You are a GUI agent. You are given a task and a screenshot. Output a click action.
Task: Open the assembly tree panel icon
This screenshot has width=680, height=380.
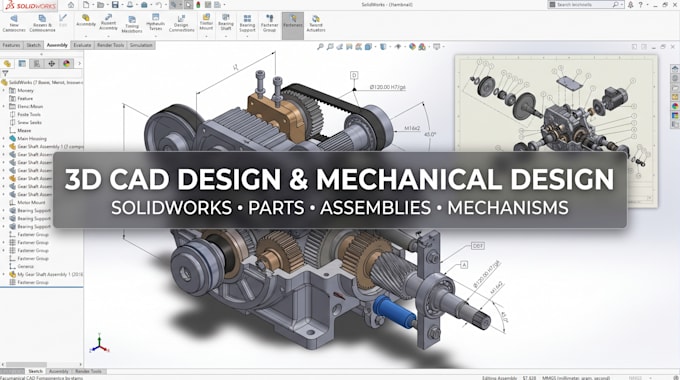7,64
